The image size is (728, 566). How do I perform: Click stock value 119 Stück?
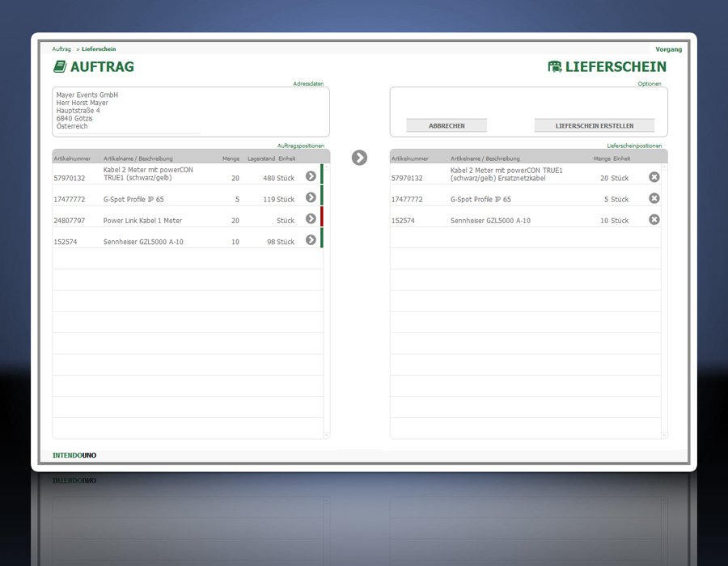(278, 200)
